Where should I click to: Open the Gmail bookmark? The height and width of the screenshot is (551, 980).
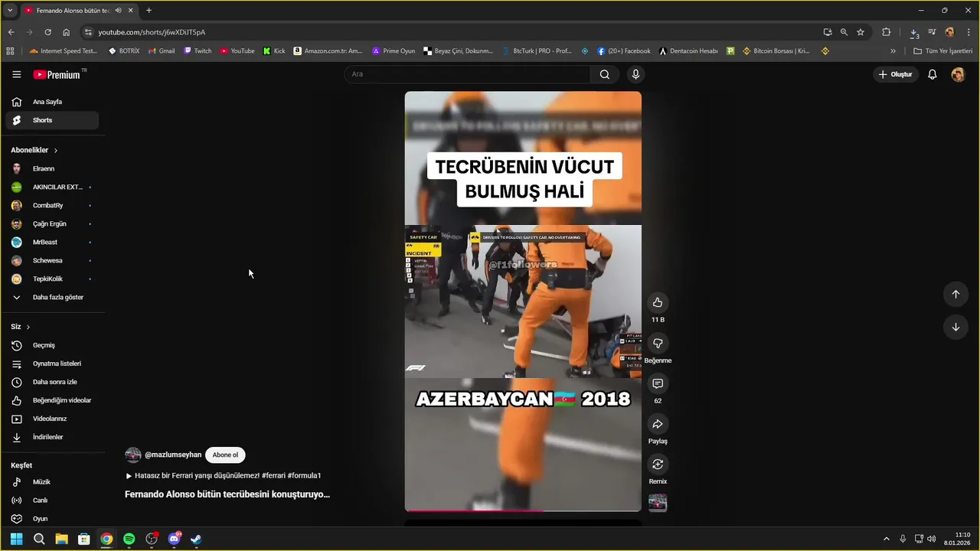pos(161,51)
